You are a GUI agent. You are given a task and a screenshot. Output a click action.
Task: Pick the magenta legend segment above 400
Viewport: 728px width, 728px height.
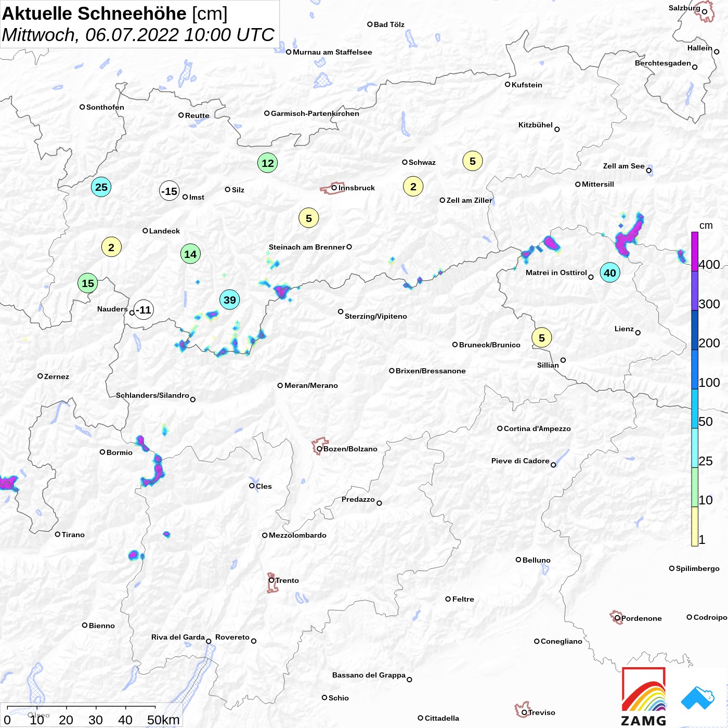(695, 252)
